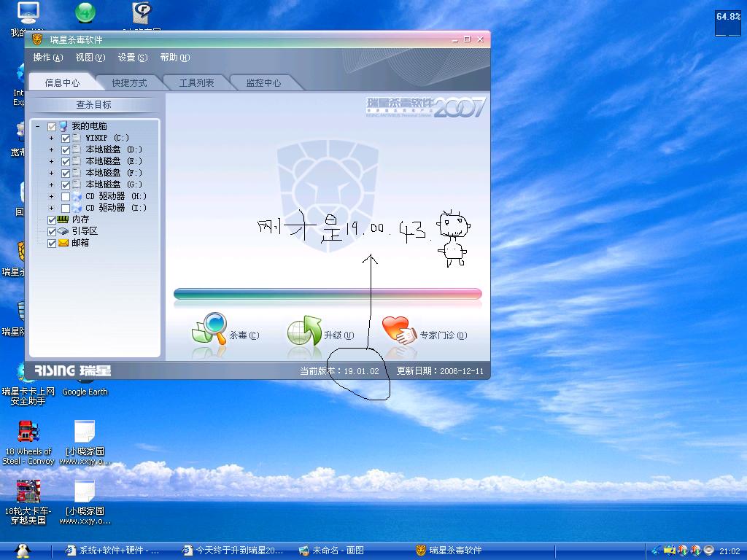This screenshot has height=560, width=747.
Task: Click the penguin icon in taskbar
Action: coord(23,551)
